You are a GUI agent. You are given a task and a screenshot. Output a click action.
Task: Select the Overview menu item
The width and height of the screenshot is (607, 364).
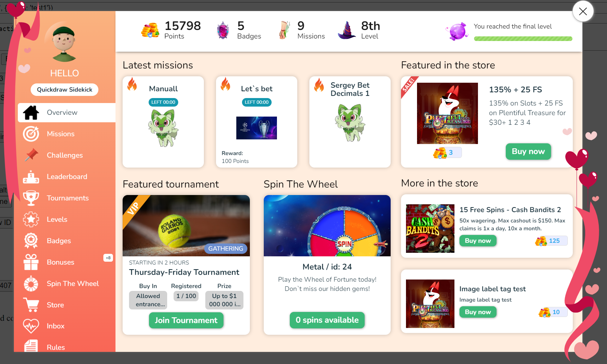pyautogui.click(x=67, y=112)
